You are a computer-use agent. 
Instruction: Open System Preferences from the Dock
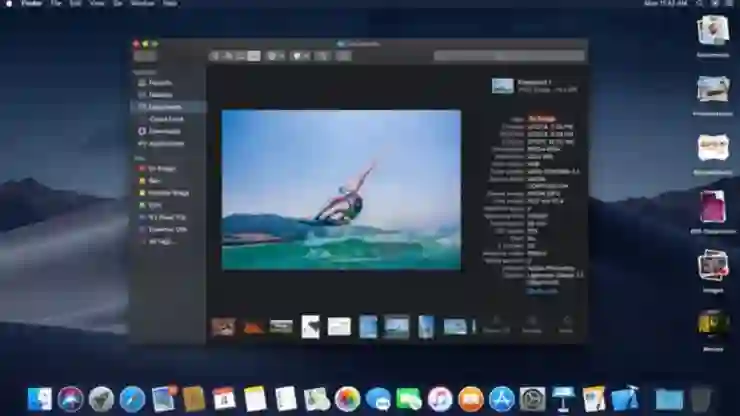[532, 399]
